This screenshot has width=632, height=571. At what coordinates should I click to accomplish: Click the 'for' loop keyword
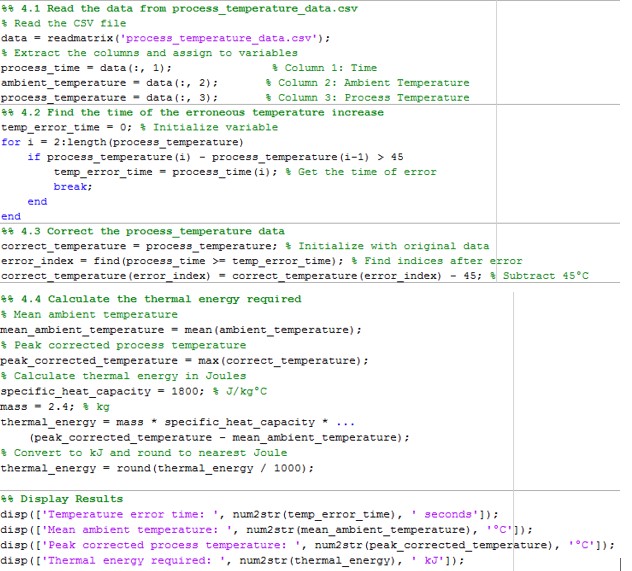(x=11, y=142)
